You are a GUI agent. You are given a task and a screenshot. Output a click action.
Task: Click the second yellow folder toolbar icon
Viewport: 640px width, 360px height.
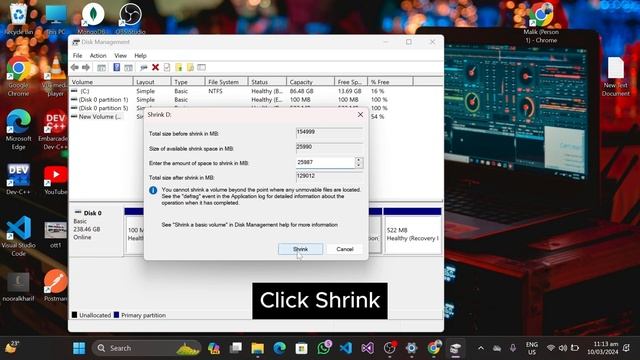[x=191, y=67]
